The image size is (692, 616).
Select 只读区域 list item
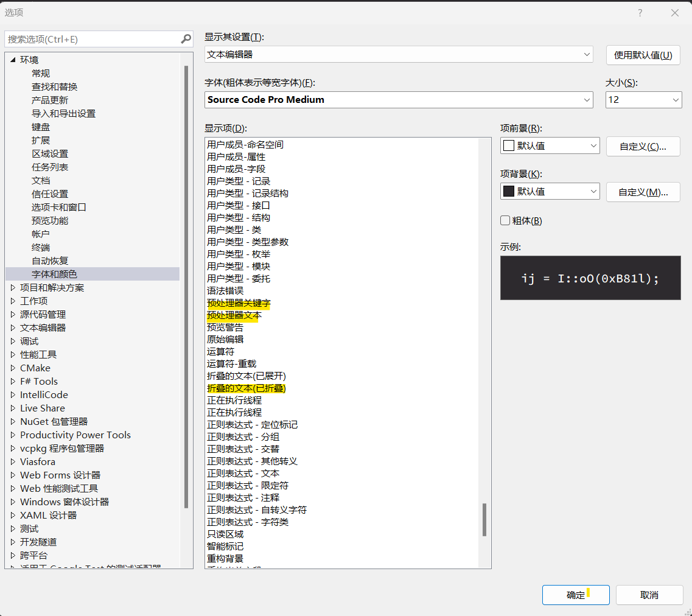(225, 534)
